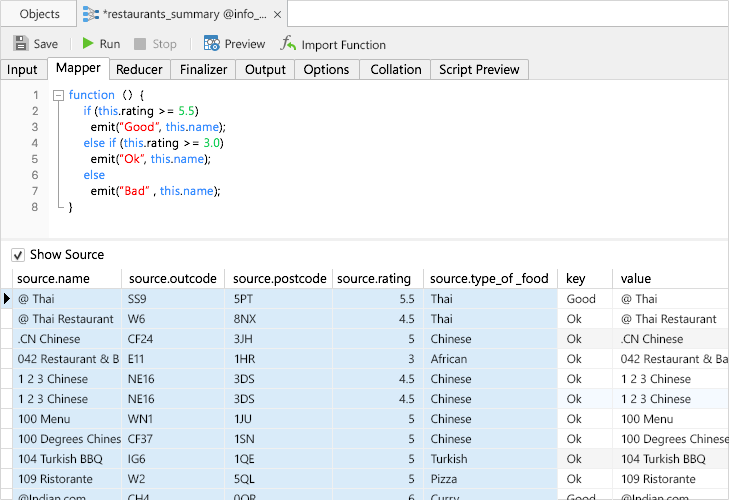Click the "104 Turkish BBQ" value cell
Viewport: 729px width, 500px height.
tap(670, 459)
